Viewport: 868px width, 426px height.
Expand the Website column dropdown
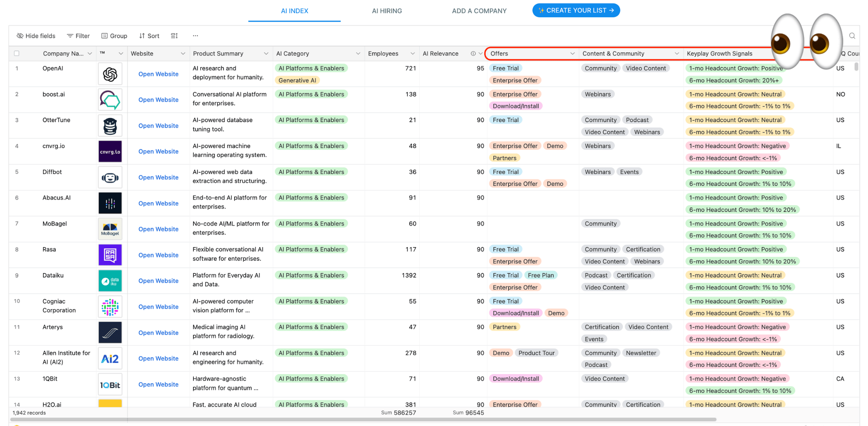[183, 53]
